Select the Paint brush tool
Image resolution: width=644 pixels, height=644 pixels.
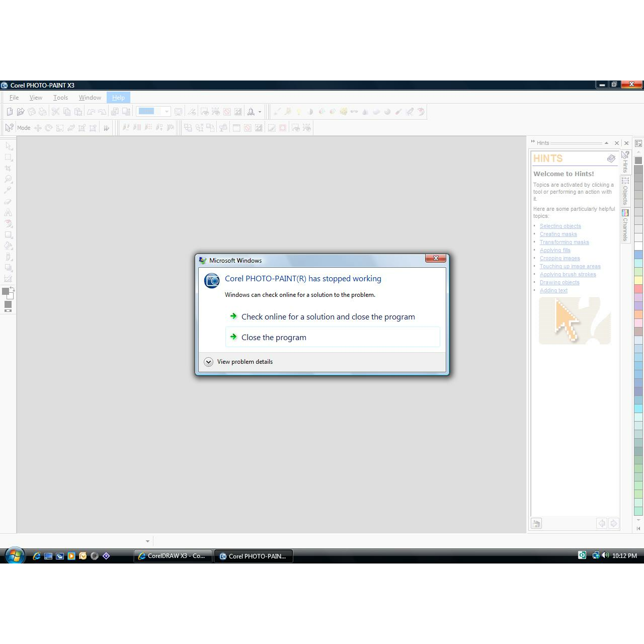9,257
